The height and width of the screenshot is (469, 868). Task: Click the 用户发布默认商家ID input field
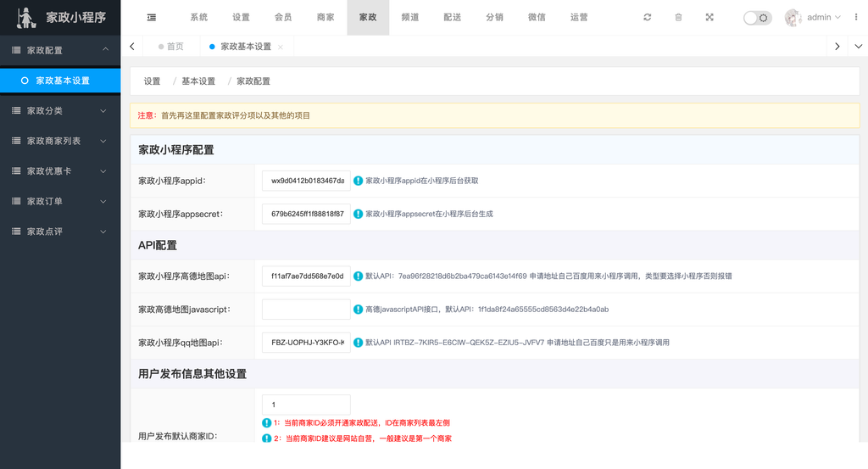pos(306,405)
